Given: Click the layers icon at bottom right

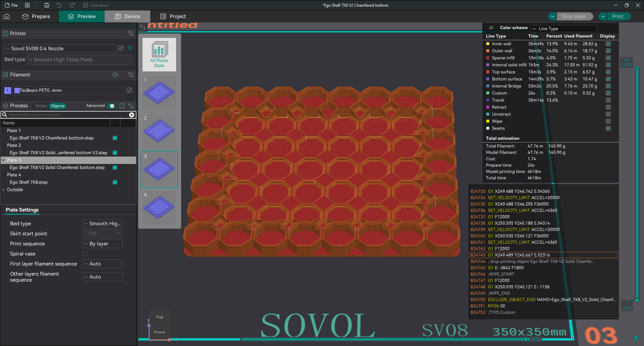Looking at the screenshot, I should tap(636, 338).
